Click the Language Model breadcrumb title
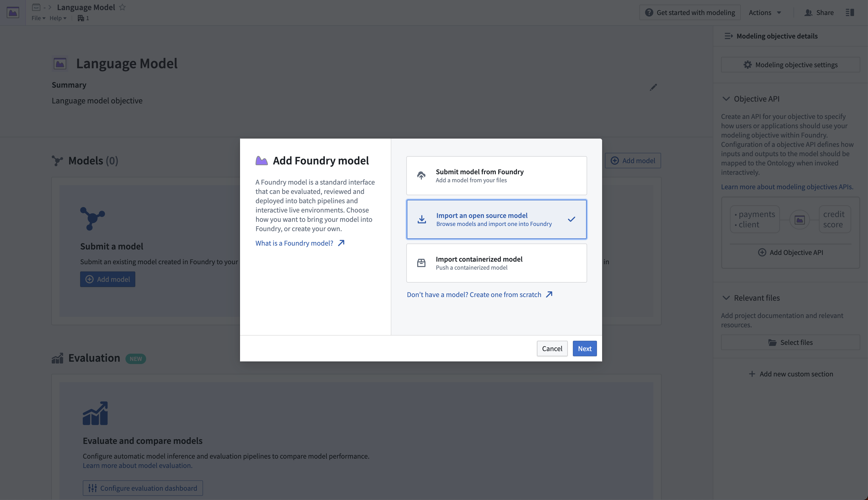The width and height of the screenshot is (868, 500). pyautogui.click(x=86, y=7)
